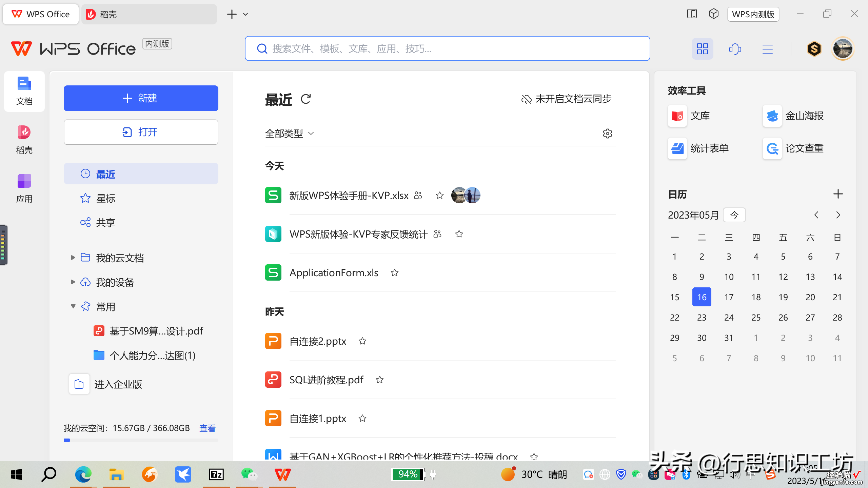This screenshot has height=488, width=868.
Task: Open the 稻壳 sidebar section
Action: (24, 140)
